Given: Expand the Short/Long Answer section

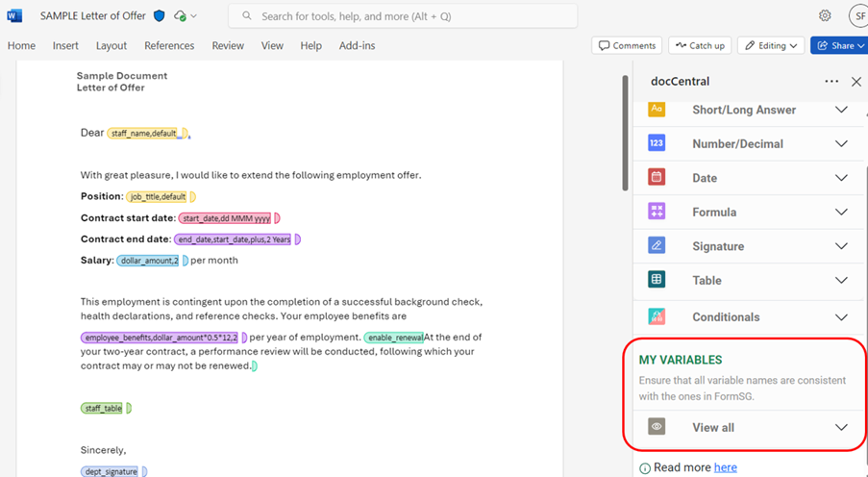Looking at the screenshot, I should 841,110.
